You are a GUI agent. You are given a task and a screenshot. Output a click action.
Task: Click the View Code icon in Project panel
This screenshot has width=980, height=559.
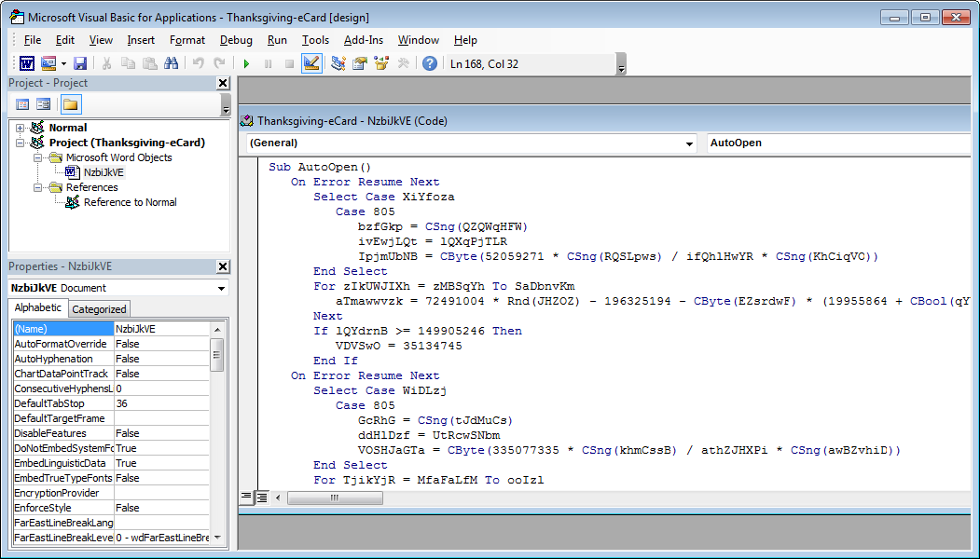click(x=22, y=103)
